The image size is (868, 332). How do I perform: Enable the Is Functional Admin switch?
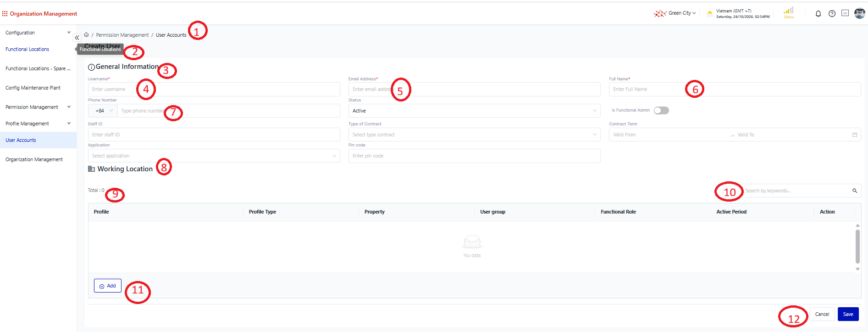661,111
